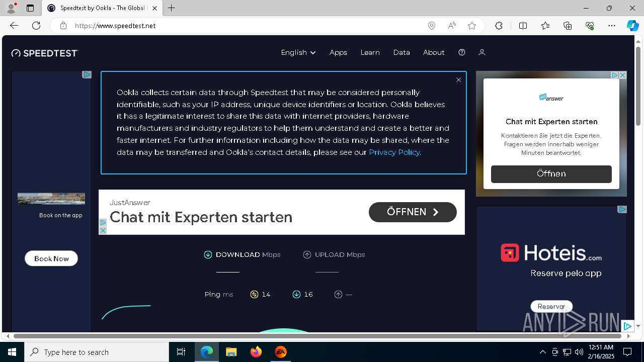
Task: Open browser essentials heart icon
Action: [590, 26]
